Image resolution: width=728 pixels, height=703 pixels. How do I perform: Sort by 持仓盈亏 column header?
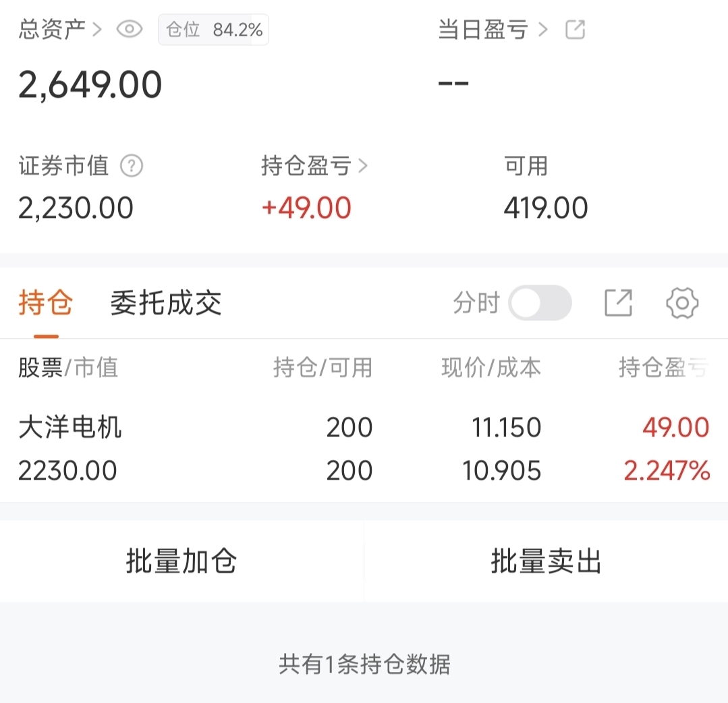663,368
